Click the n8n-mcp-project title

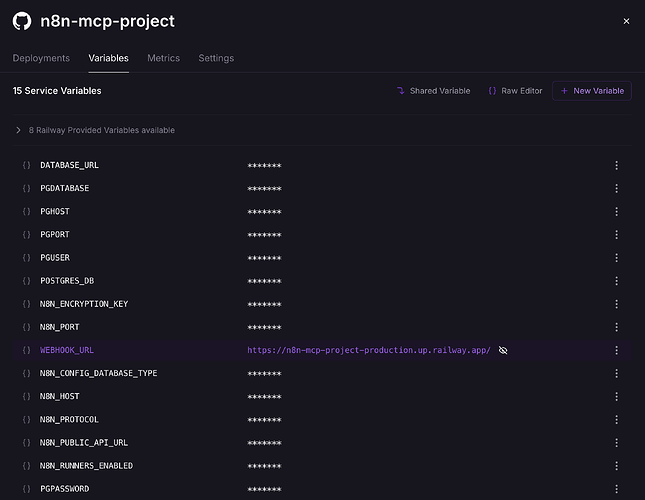pyautogui.click(x=107, y=21)
